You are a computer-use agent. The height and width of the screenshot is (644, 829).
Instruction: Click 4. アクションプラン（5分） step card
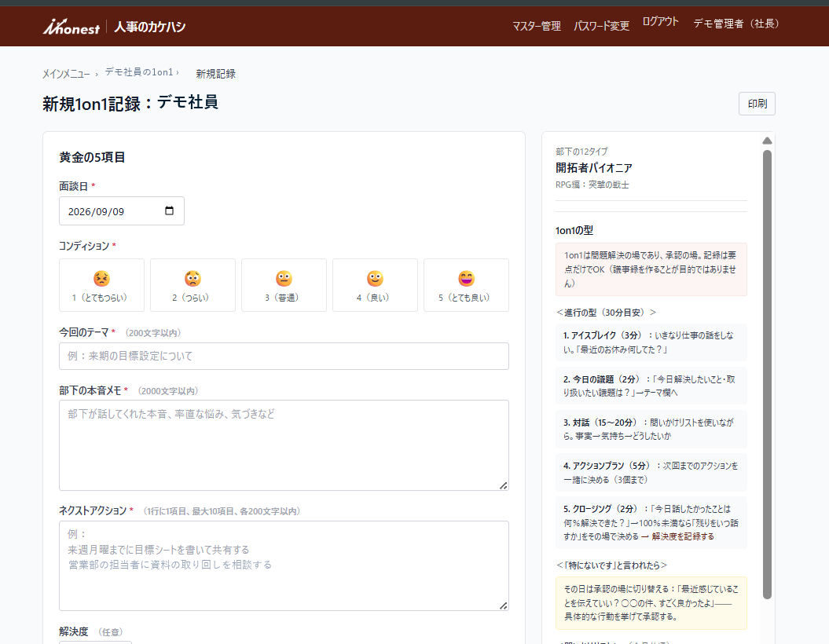coord(651,472)
